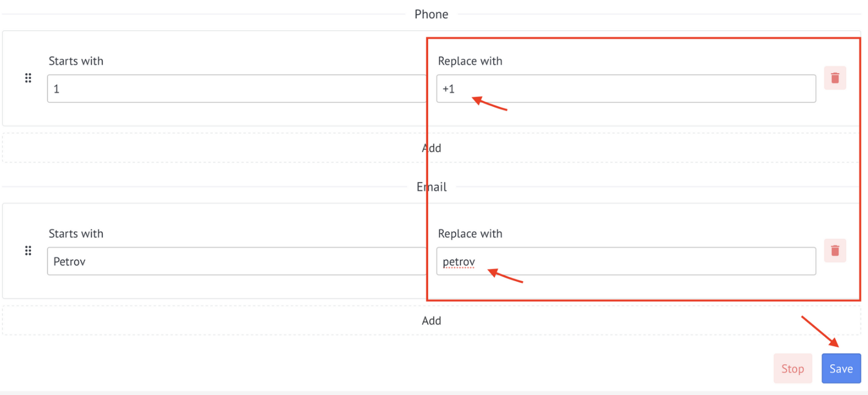
Task: Click the "Starts with" label in Phone rule
Action: tap(76, 61)
